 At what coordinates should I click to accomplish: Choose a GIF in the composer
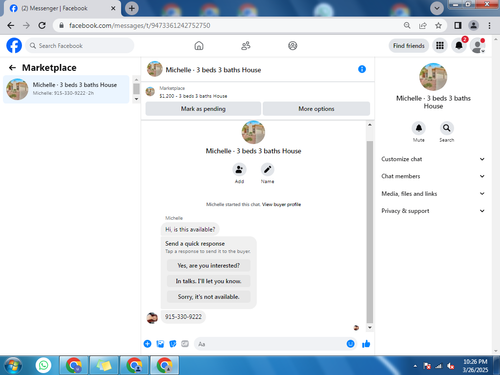(x=185, y=344)
